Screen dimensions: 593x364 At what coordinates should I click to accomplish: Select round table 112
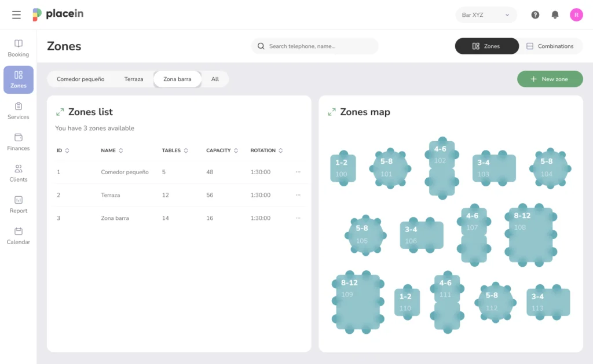[496, 302]
